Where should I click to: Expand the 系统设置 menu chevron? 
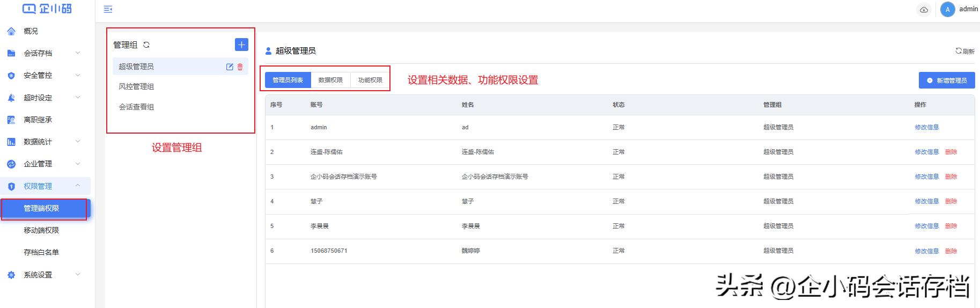(x=78, y=274)
